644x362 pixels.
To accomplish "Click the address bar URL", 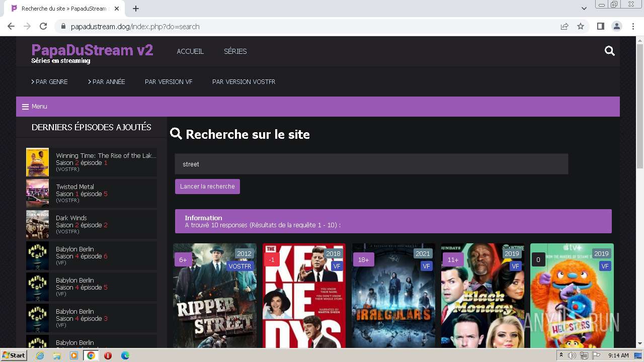I will coord(135,27).
